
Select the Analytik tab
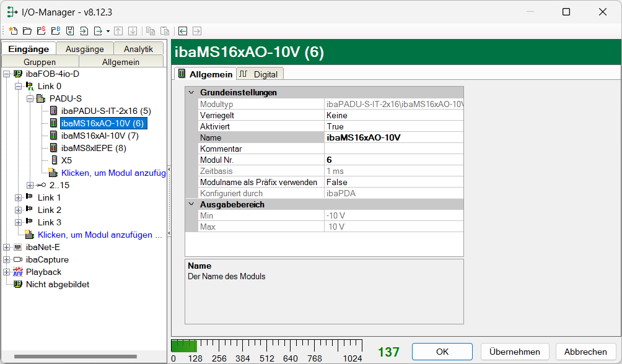[138, 49]
